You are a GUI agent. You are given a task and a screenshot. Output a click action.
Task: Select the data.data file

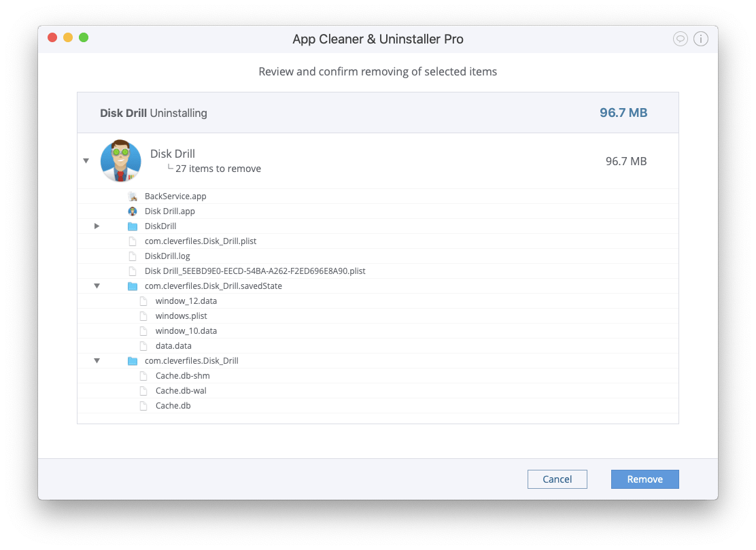tap(173, 345)
